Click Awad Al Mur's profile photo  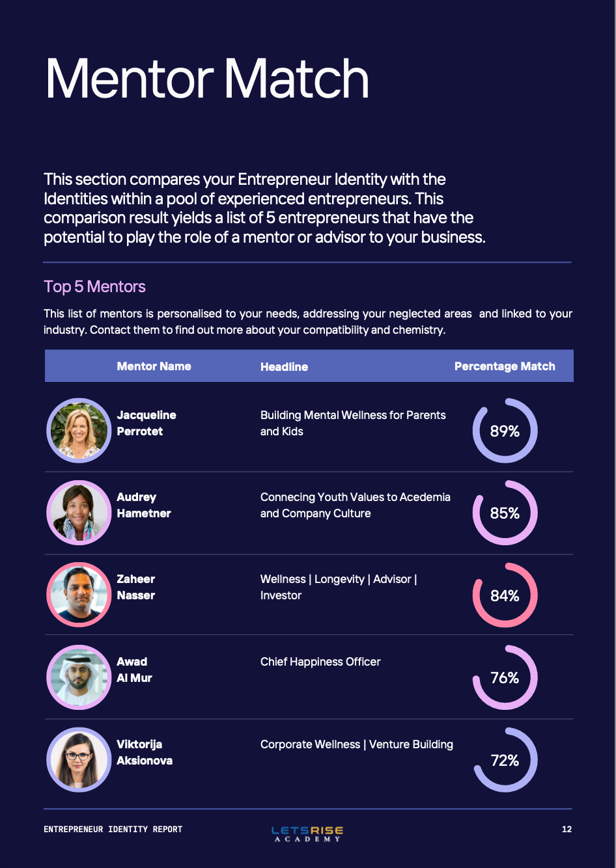coord(79,677)
